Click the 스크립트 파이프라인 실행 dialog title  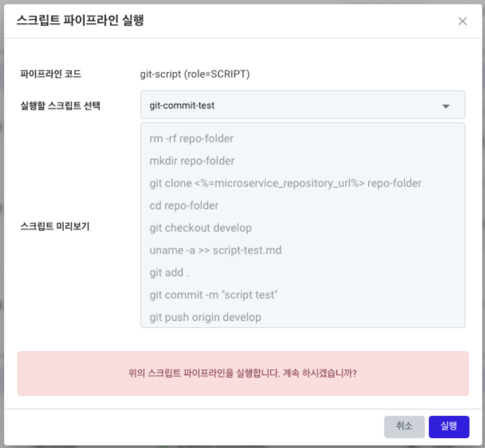[x=80, y=21]
